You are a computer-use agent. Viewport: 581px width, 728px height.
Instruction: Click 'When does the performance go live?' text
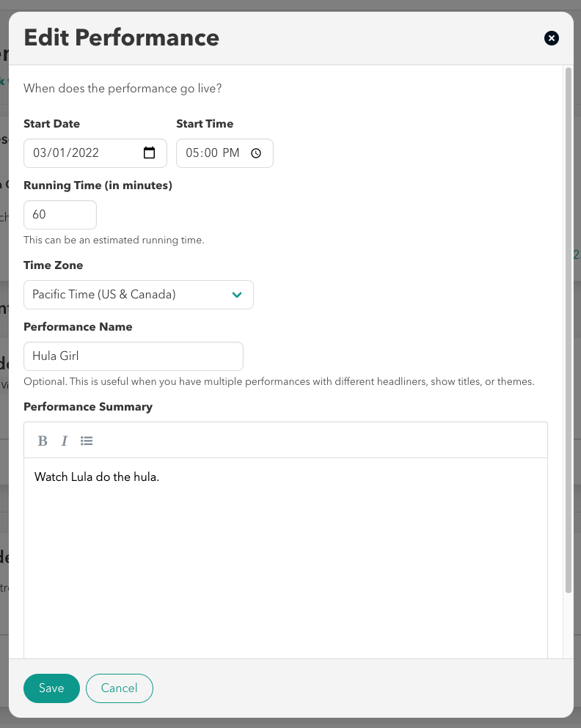point(123,88)
